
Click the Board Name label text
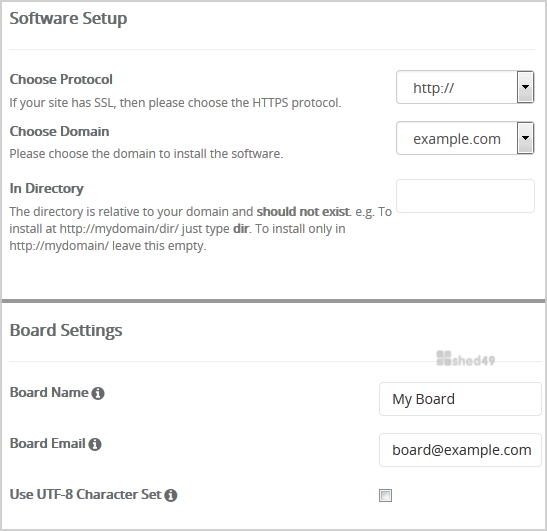pyautogui.click(x=49, y=392)
